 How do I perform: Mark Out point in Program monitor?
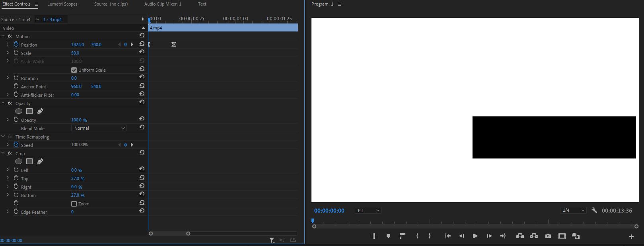tap(430, 236)
